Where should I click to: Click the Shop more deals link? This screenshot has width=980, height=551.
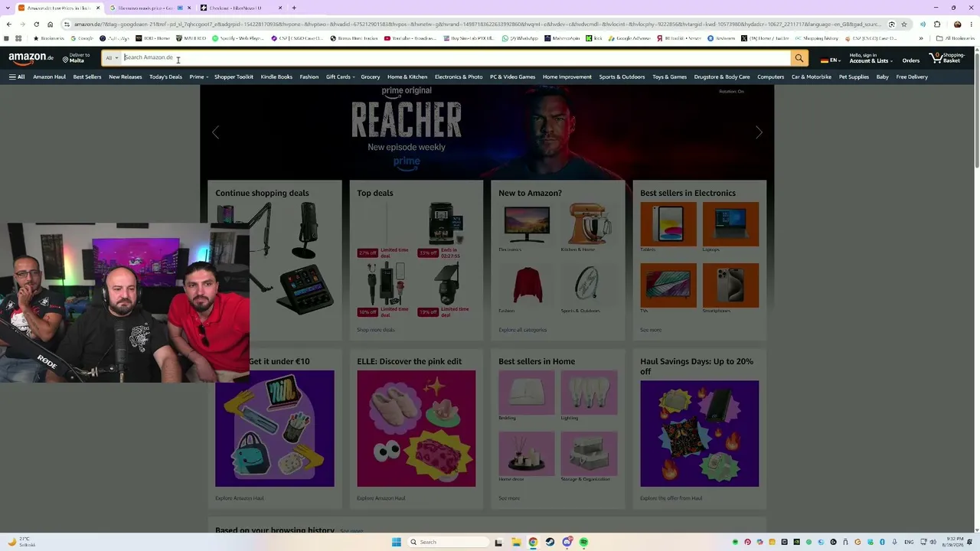(376, 330)
